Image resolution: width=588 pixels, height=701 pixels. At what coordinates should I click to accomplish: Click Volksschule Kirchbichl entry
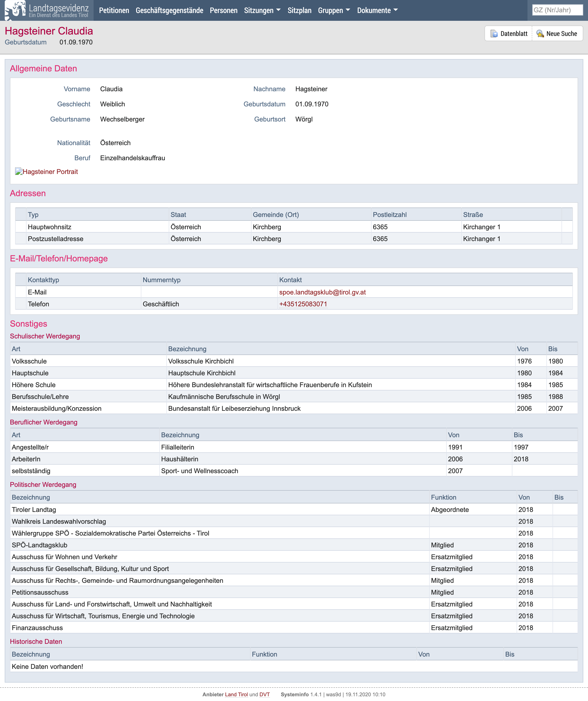click(201, 361)
